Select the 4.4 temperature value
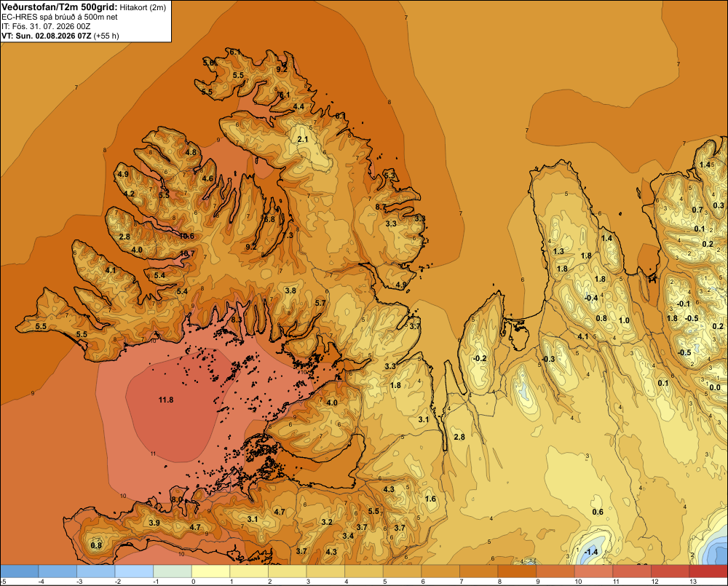 (298, 106)
